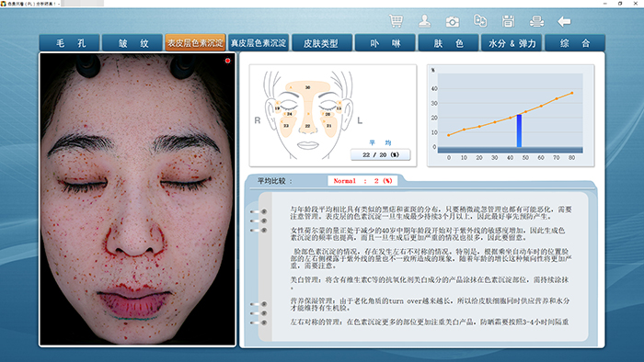Click the blue bar in the age chart

pyautogui.click(x=519, y=130)
